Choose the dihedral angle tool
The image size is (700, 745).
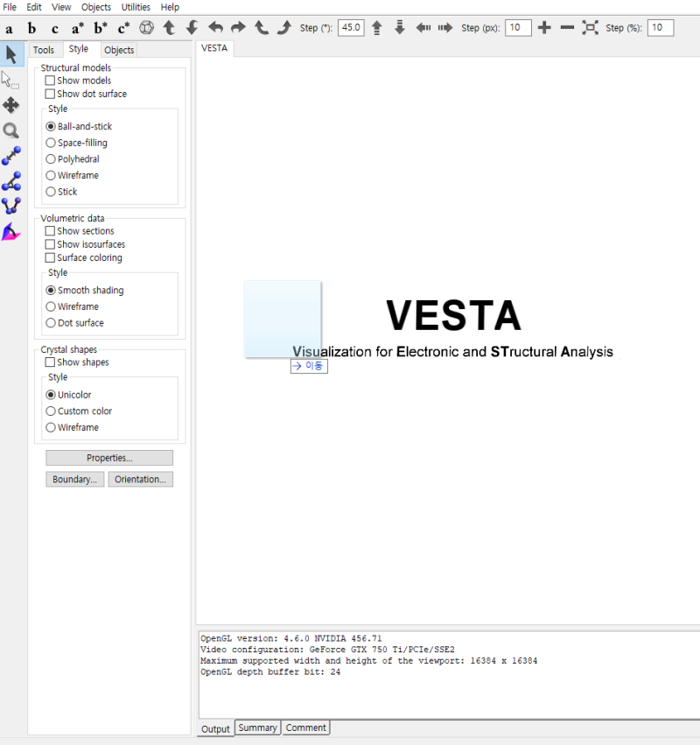[x=10, y=205]
